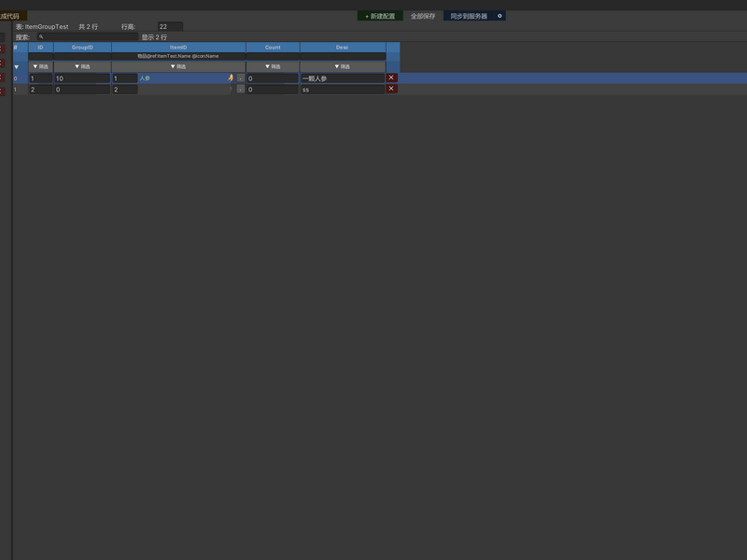
Task: Toggle the collapse triangle under the # column
Action: 17,67
